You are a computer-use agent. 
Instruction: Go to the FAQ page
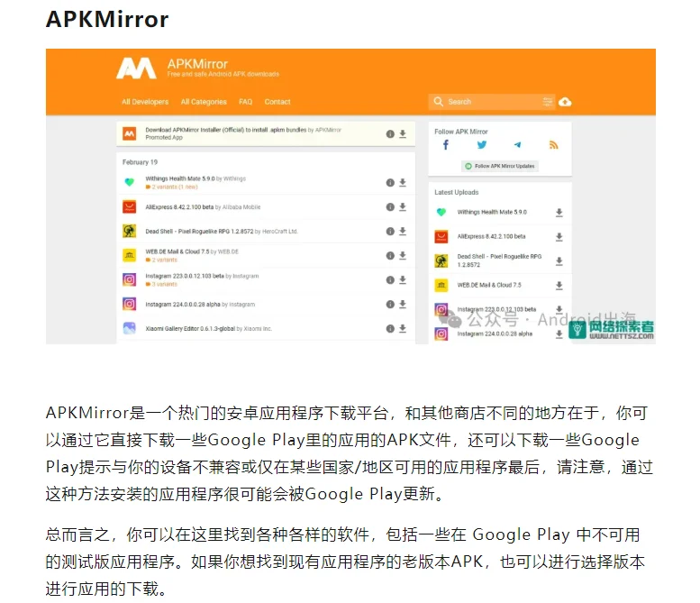(x=246, y=102)
